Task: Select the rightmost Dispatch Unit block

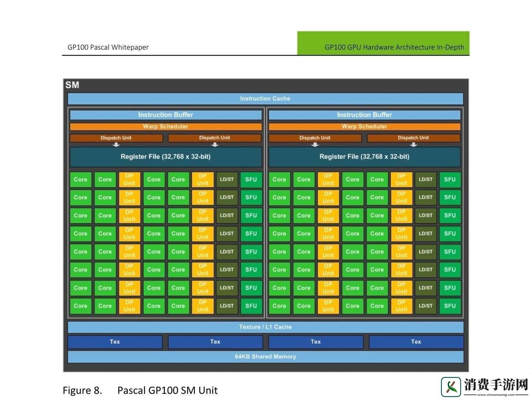Action: [x=413, y=138]
